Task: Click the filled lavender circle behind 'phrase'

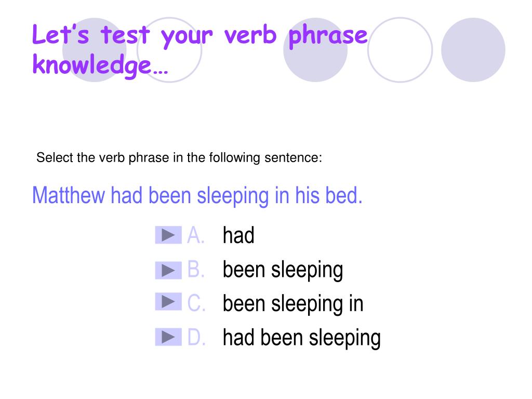Action: point(315,50)
